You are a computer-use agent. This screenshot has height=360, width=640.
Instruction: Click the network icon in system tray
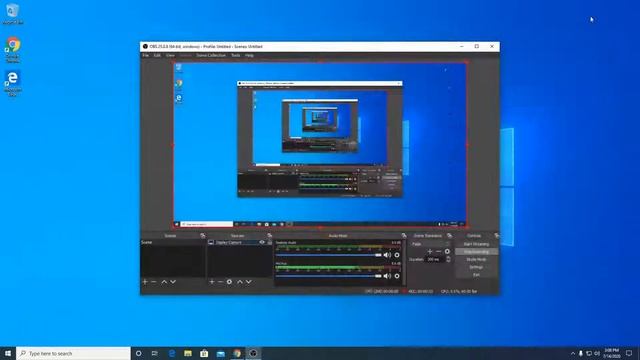click(589, 353)
